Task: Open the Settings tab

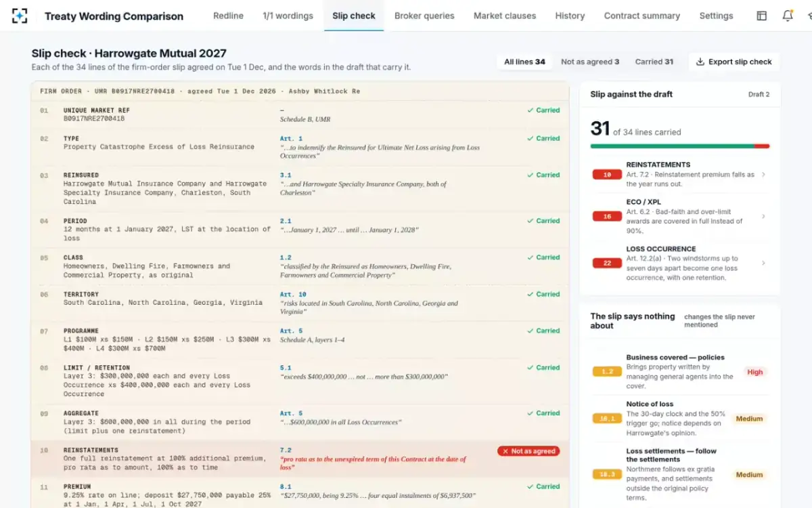Action: click(x=717, y=16)
